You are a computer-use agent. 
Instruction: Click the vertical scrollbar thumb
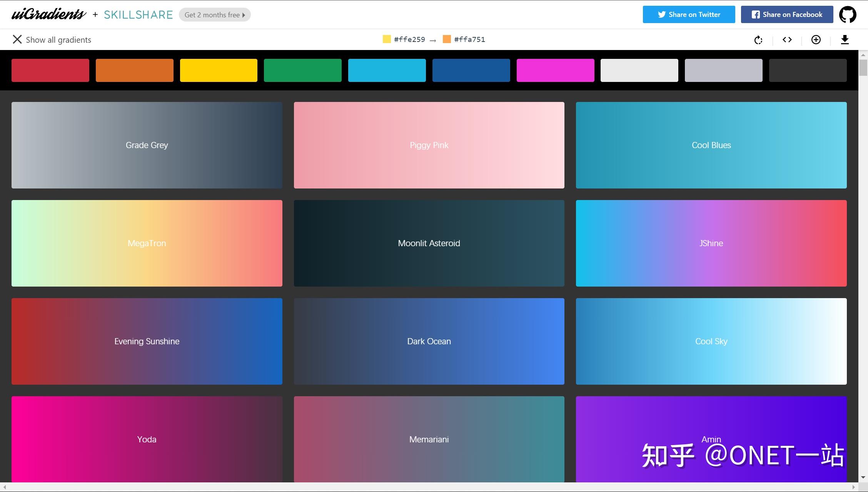click(x=863, y=68)
